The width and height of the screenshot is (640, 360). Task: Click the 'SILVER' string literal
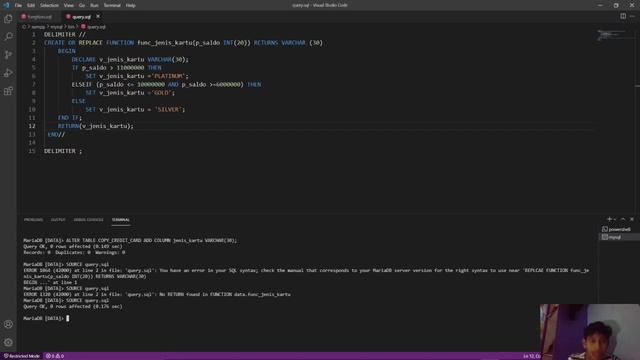coord(168,109)
